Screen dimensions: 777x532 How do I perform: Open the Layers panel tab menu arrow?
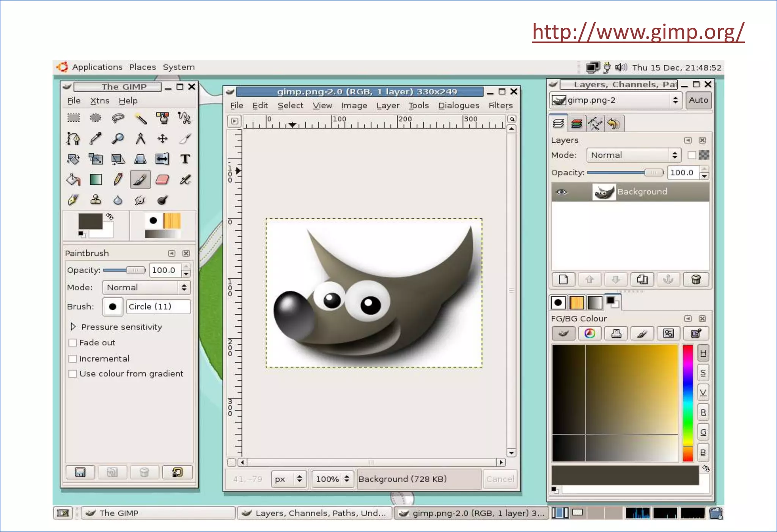click(x=688, y=140)
